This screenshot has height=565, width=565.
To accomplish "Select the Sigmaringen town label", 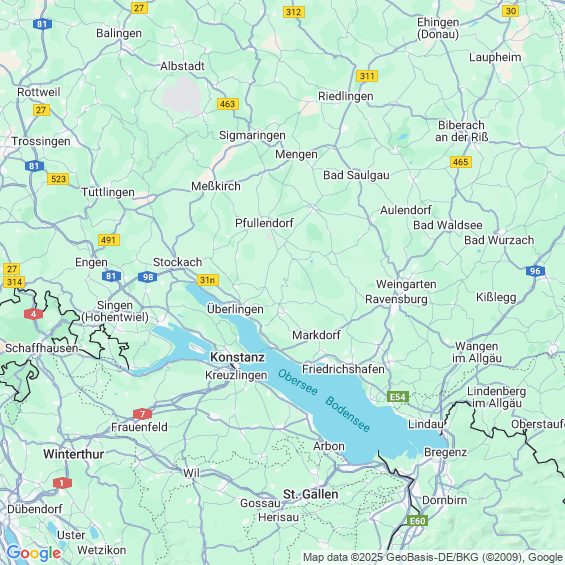I will 252,135.
